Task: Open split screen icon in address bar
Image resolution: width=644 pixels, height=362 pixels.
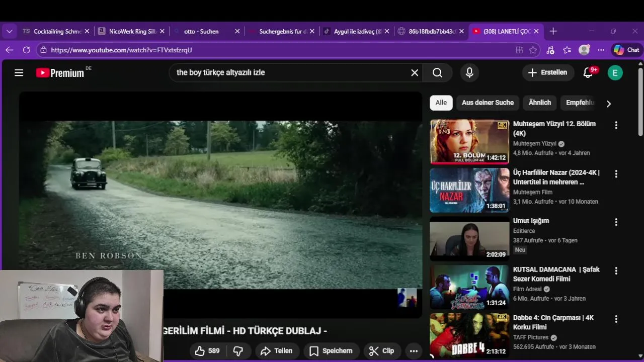Action: pos(520,50)
